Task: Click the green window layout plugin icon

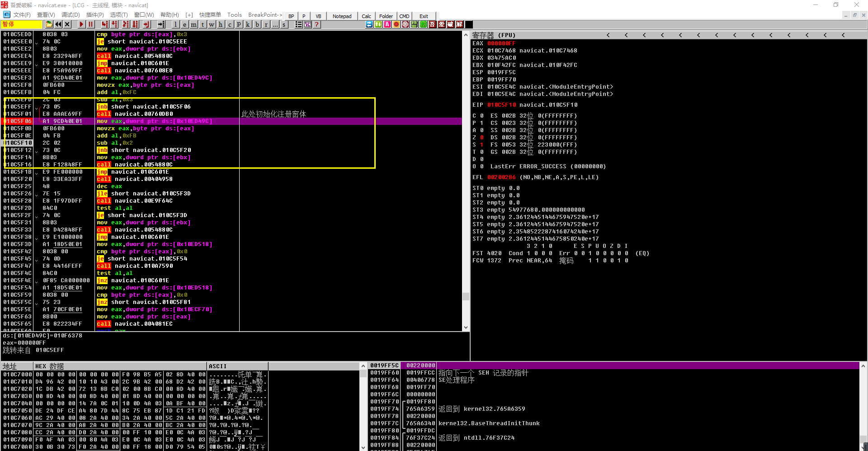Action: 424,24
